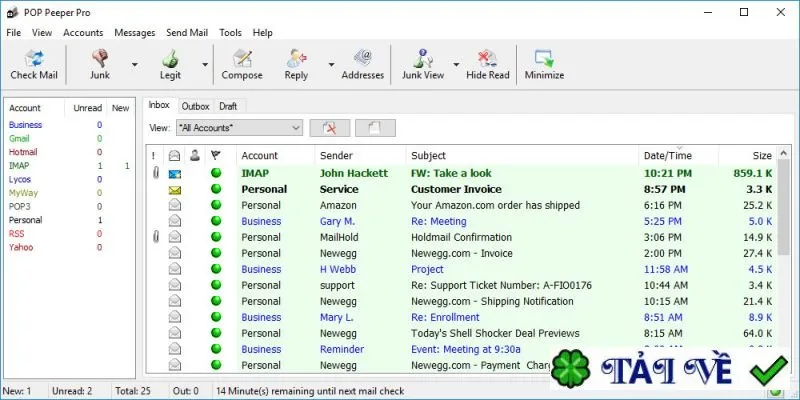Click the read-envelope icon on Amazon row
800x400 pixels.
coord(175,205)
